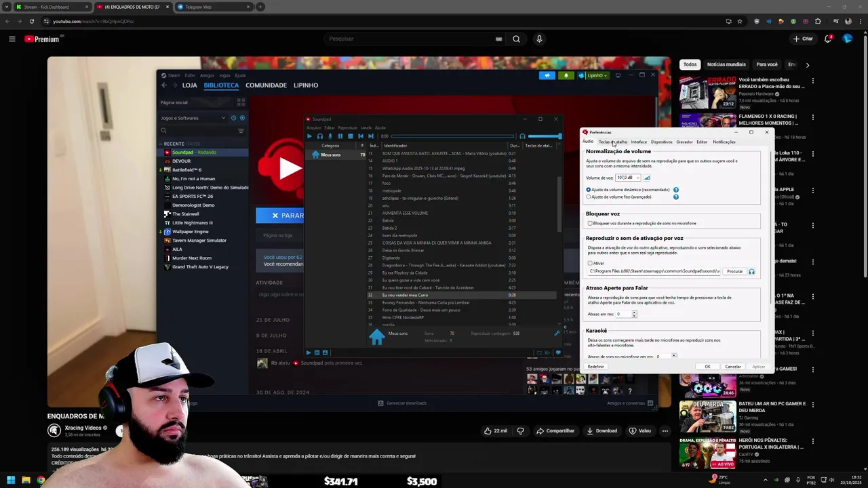
Task: Open help for Ajuste de volume fixo
Action: point(676,197)
